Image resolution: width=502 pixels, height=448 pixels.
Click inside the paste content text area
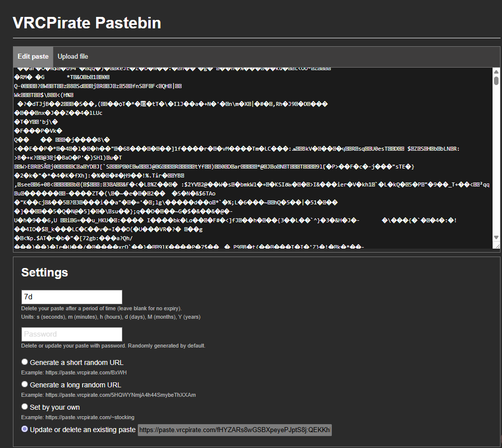tap(253, 158)
